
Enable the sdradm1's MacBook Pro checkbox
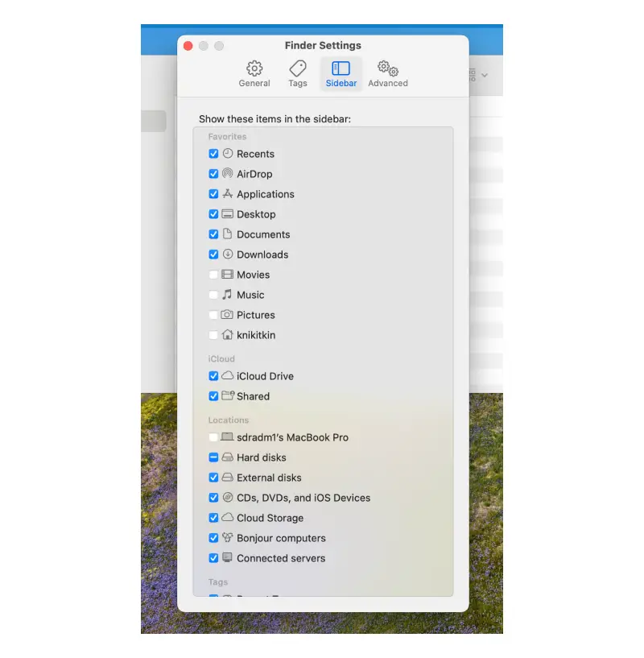click(x=213, y=437)
